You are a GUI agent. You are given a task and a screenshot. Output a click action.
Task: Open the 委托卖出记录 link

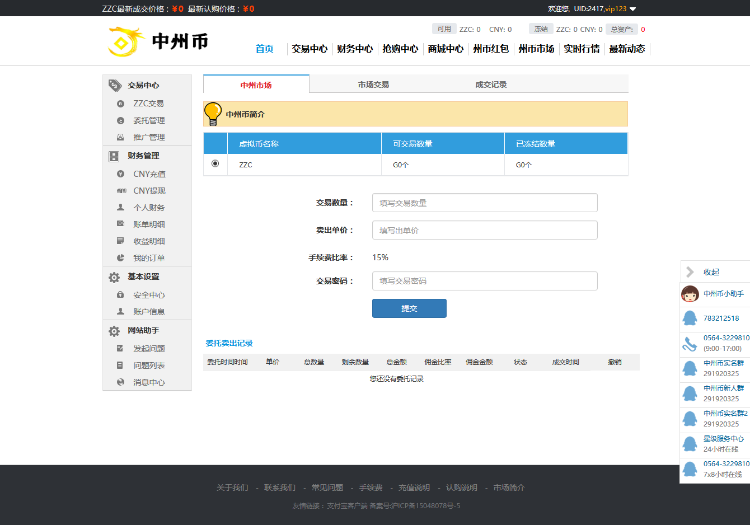click(229, 343)
